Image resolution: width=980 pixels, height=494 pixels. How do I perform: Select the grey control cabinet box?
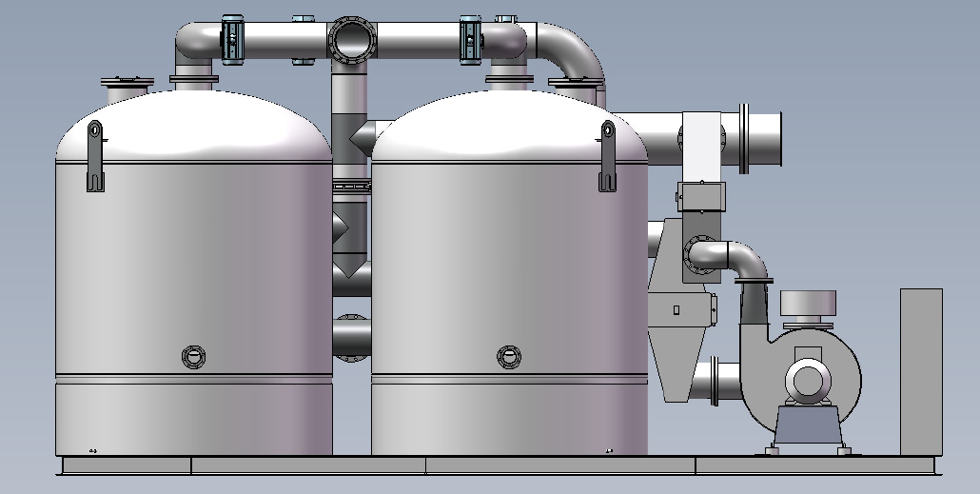click(920, 369)
